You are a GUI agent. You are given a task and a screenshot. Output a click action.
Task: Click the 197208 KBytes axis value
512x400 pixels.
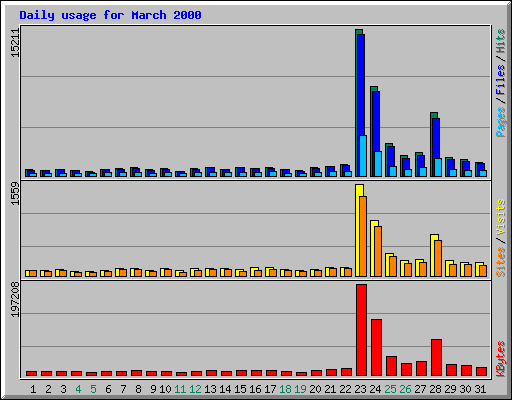point(15,300)
